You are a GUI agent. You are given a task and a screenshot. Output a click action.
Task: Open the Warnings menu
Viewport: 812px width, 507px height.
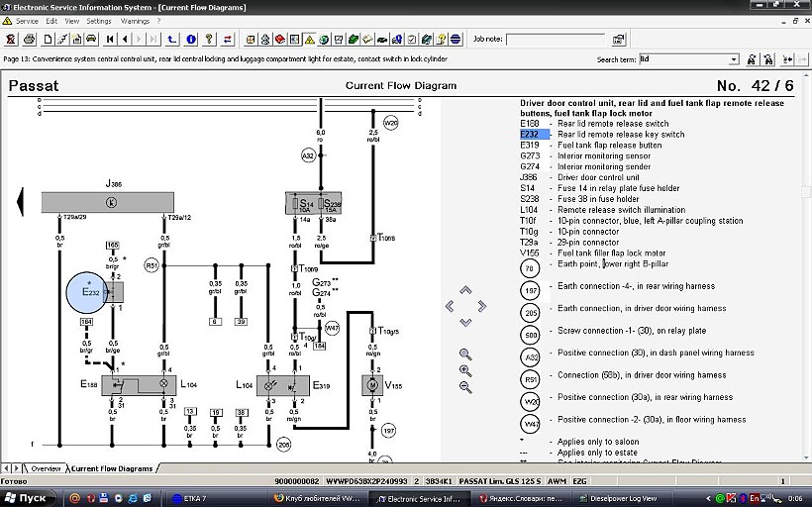(135, 21)
